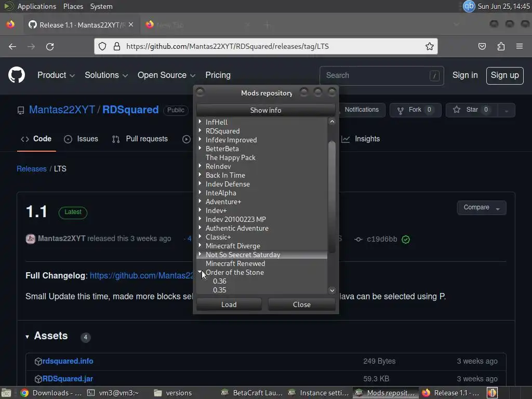
Task: Click the padlock site security icon
Action: 117,46
